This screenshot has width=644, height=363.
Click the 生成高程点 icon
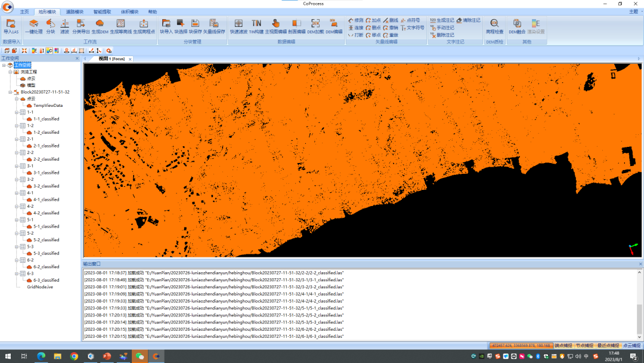pos(144,26)
